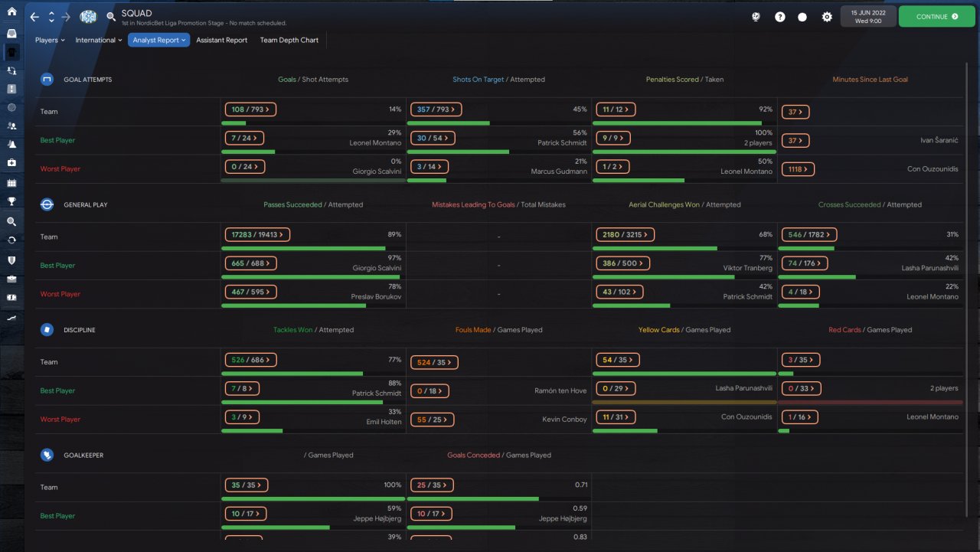Open the club shield icon in sidebar
Viewport: 980px width, 552px height.
pos(11,260)
